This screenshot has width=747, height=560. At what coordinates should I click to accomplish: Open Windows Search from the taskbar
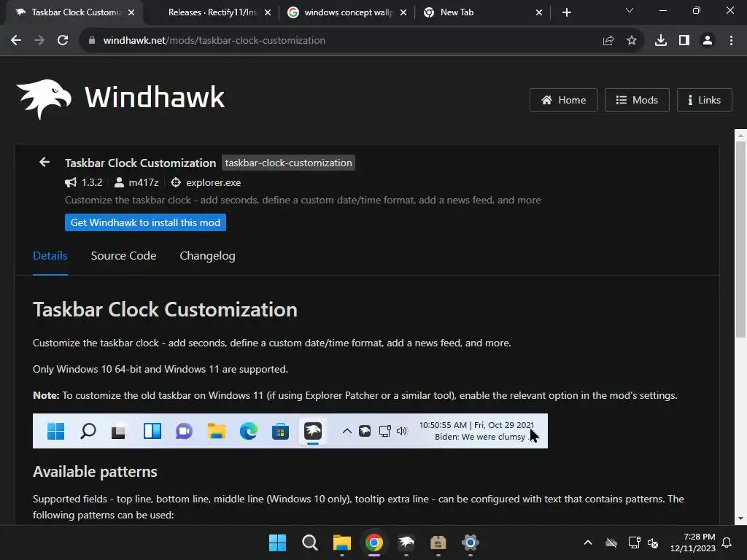tap(309, 542)
